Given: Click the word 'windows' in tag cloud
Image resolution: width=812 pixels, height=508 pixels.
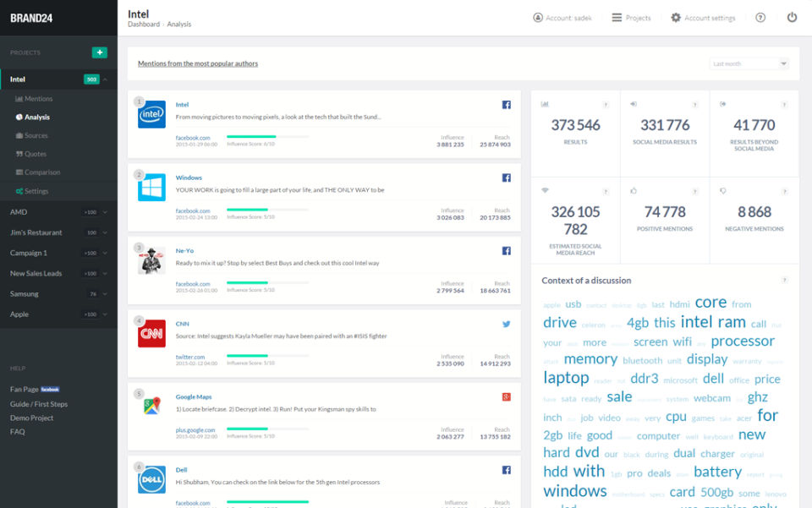Looking at the screenshot, I should pyautogui.click(x=575, y=490).
